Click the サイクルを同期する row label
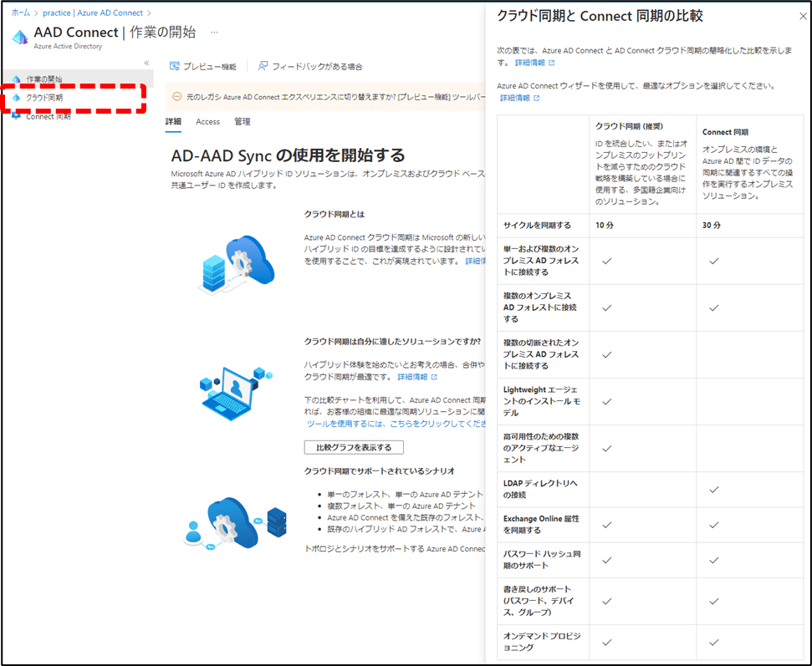This screenshot has width=812, height=666. point(537,225)
